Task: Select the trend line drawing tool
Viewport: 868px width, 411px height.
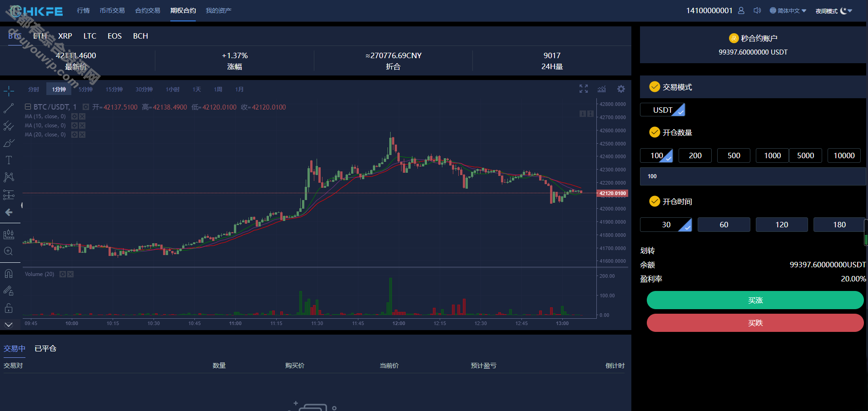Action: pos(9,108)
